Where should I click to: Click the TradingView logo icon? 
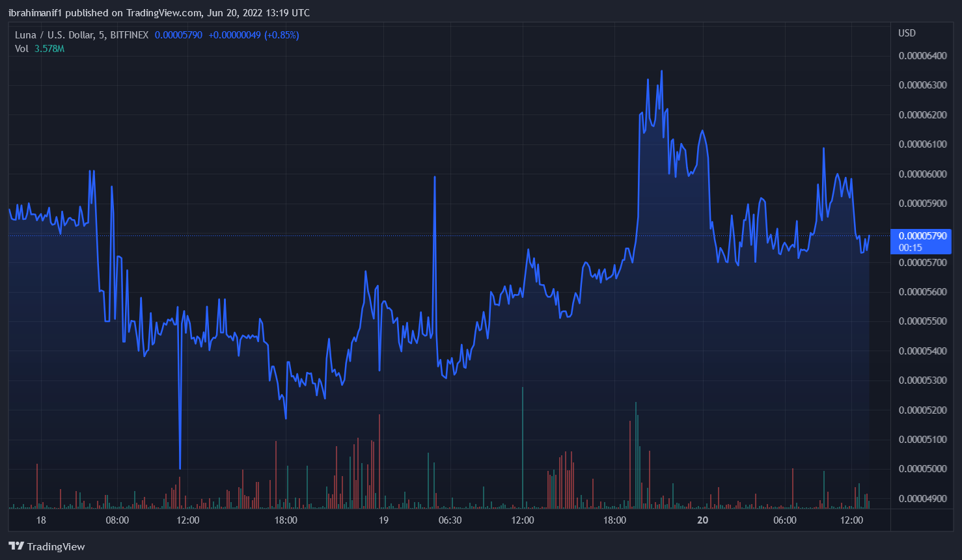(16, 546)
